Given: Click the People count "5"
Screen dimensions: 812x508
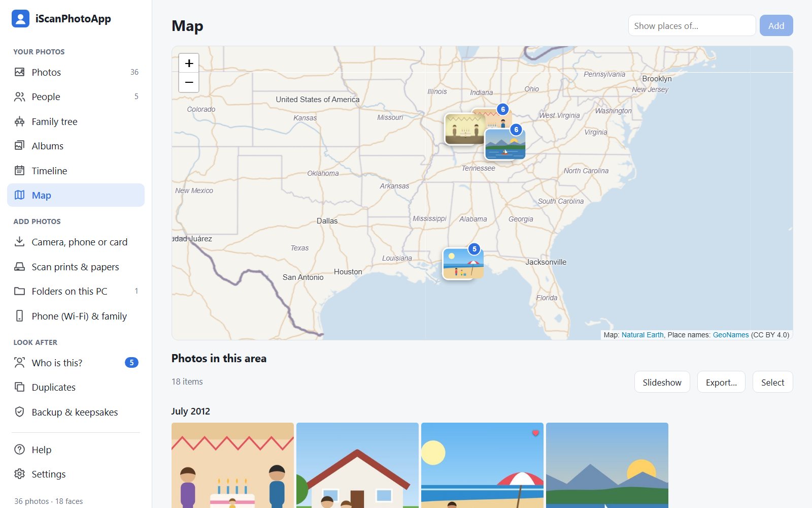Looking at the screenshot, I should click(x=136, y=97).
